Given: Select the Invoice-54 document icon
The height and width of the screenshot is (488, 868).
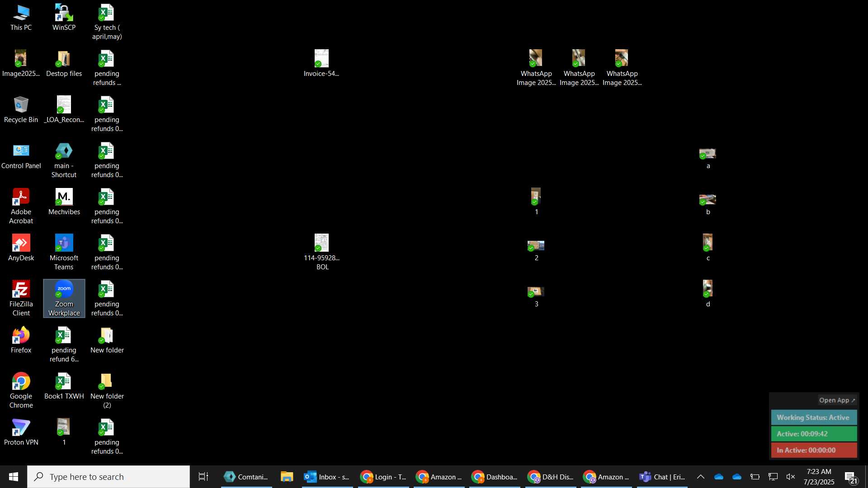Looking at the screenshot, I should point(321,64).
